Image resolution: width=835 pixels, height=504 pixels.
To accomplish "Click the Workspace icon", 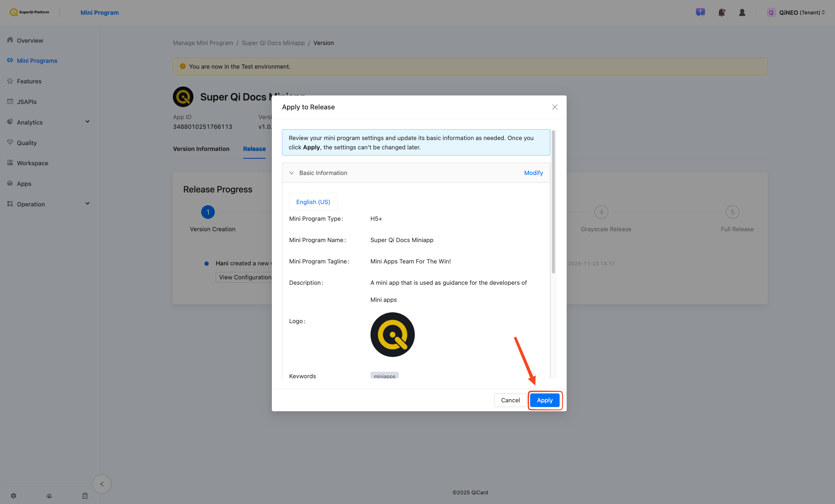I will click(10, 163).
